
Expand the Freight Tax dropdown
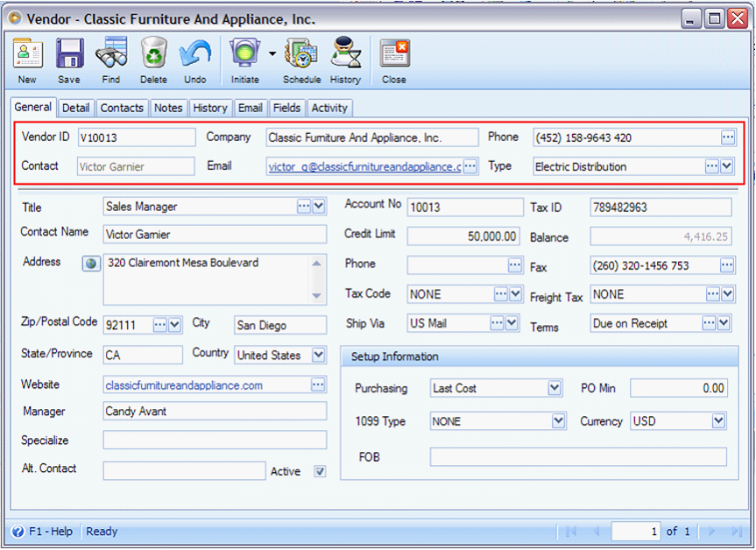click(728, 293)
